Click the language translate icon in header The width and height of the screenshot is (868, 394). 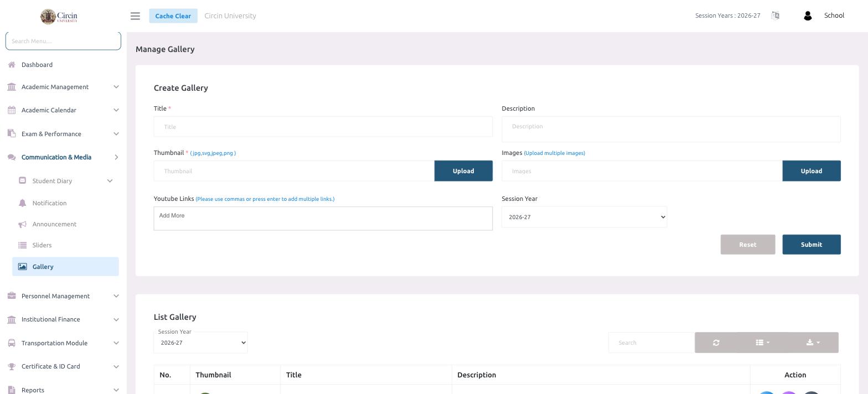(x=775, y=15)
